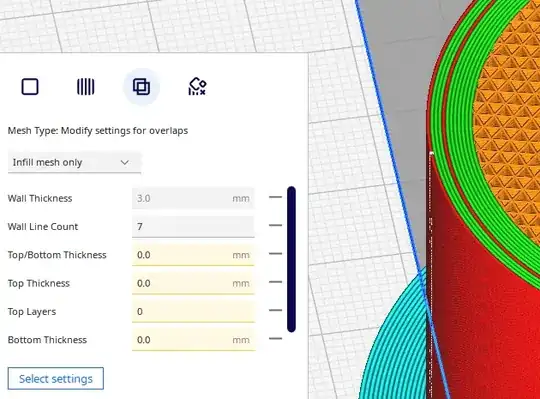Click the Wall Line Count field
540x399 pixels.
point(193,227)
